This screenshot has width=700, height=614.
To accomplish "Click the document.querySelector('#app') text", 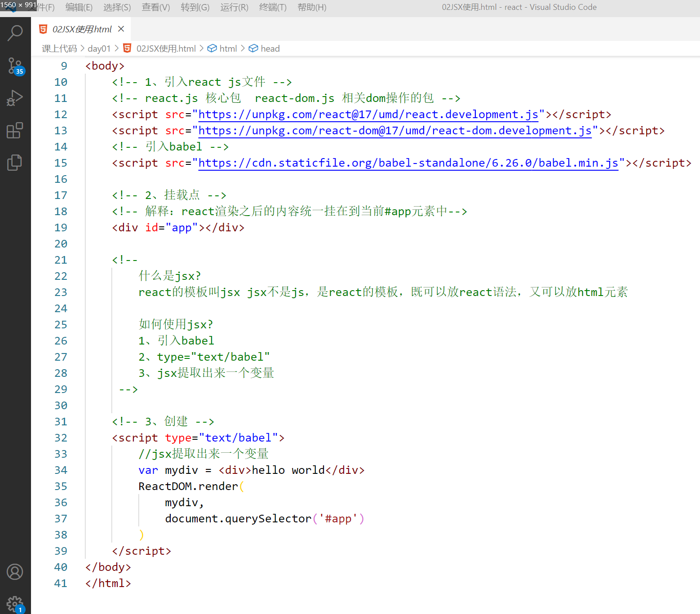I will 265,519.
